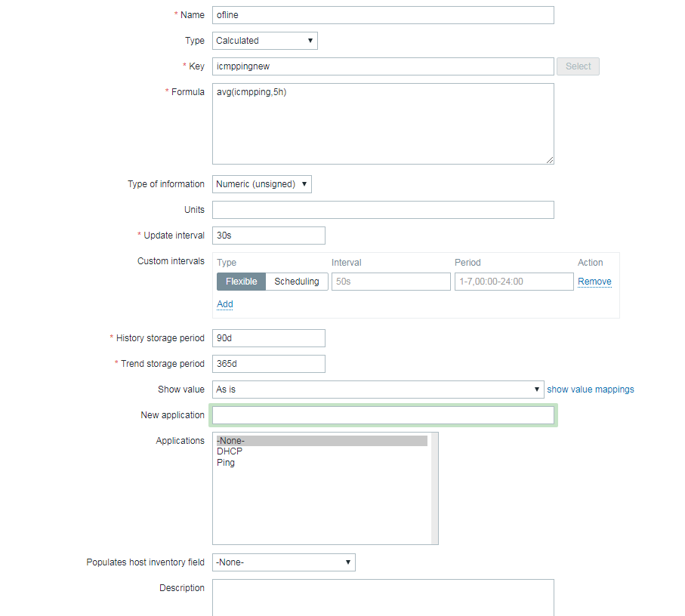This screenshot has width=685, height=616.
Task: Add a new custom interval row
Action: [225, 304]
